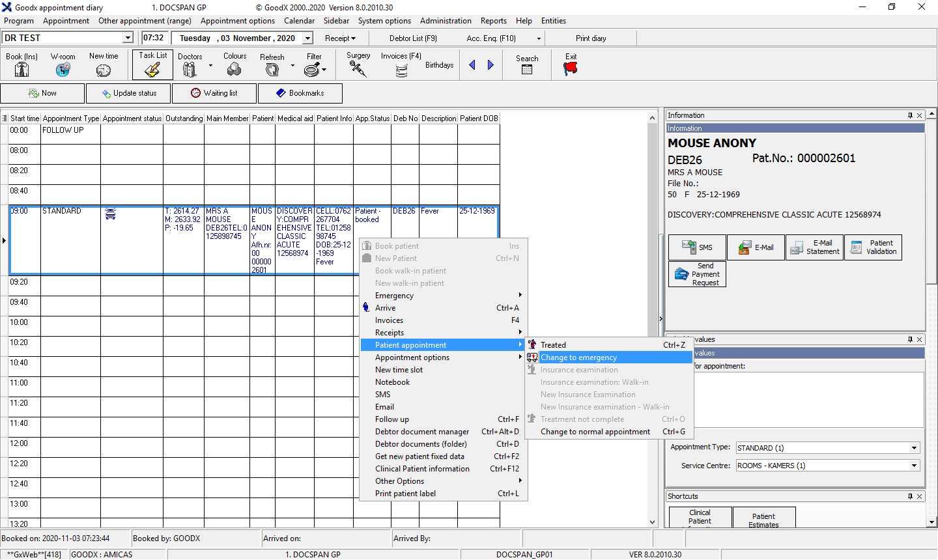This screenshot has height=560, width=938.
Task: Open the date picker dropdown arrow
Action: pyautogui.click(x=308, y=38)
